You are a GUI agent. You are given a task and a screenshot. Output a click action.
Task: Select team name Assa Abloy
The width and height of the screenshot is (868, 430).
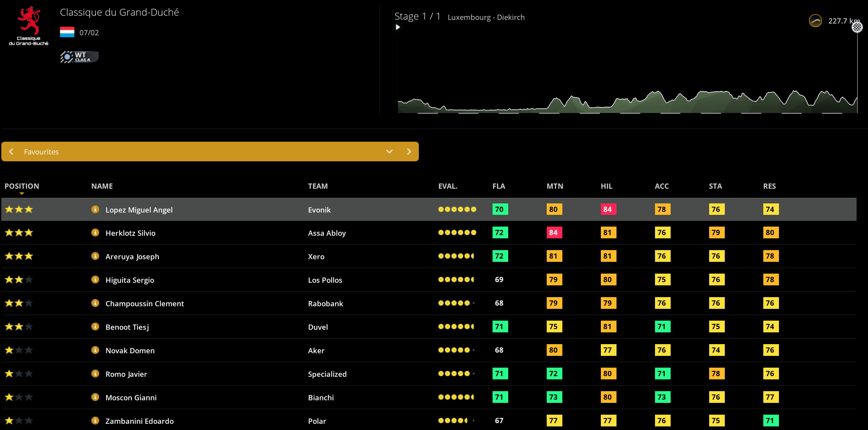pyautogui.click(x=327, y=233)
